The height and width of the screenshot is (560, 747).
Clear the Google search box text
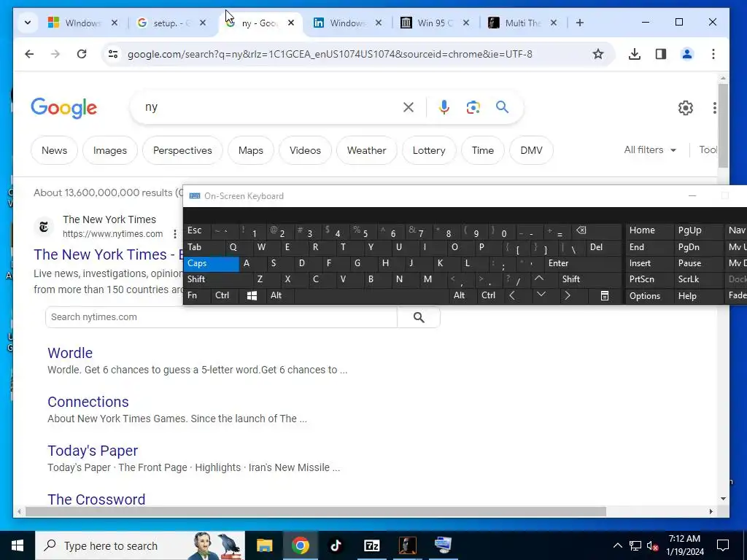point(409,107)
